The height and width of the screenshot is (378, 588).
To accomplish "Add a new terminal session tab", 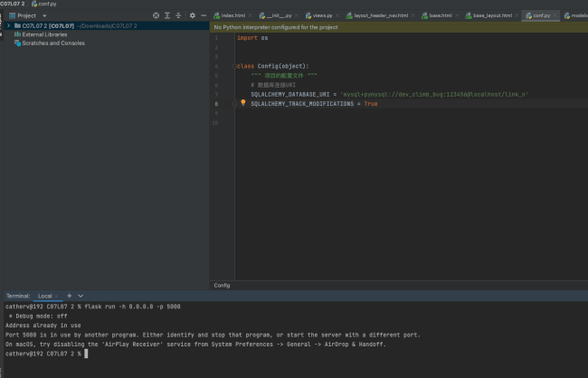I will 70,296.
